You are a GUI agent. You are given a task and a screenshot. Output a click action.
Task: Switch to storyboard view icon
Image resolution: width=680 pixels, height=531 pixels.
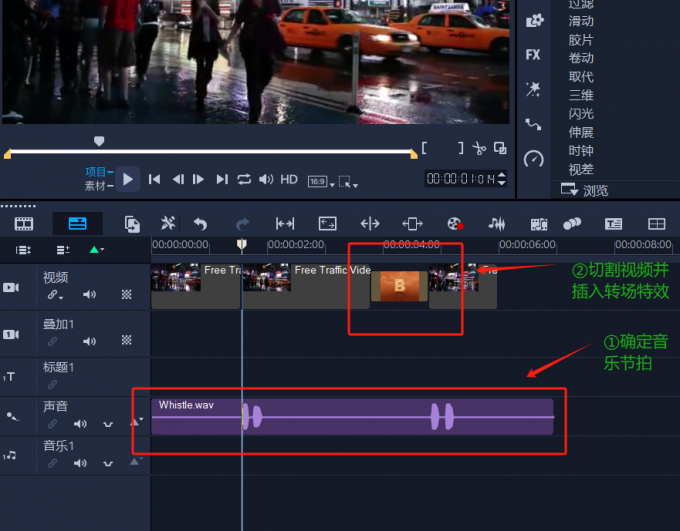tap(23, 223)
